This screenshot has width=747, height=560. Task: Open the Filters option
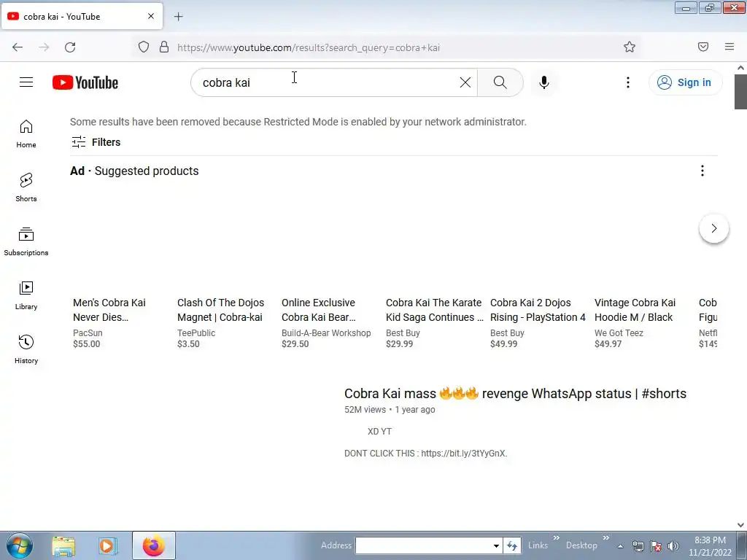(96, 142)
